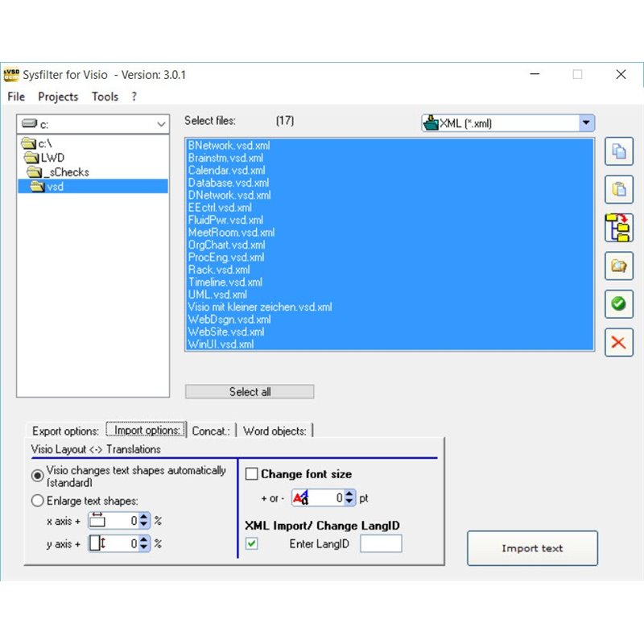644x644 pixels.
Task: Select file BNetwork.vsd.xml
Action: tap(390, 146)
